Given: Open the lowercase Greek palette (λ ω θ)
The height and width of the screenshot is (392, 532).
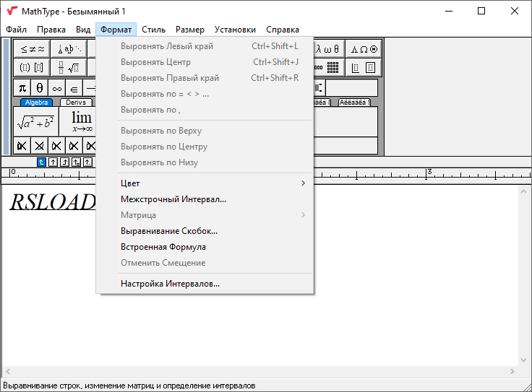Looking at the screenshot, I should point(328,49).
